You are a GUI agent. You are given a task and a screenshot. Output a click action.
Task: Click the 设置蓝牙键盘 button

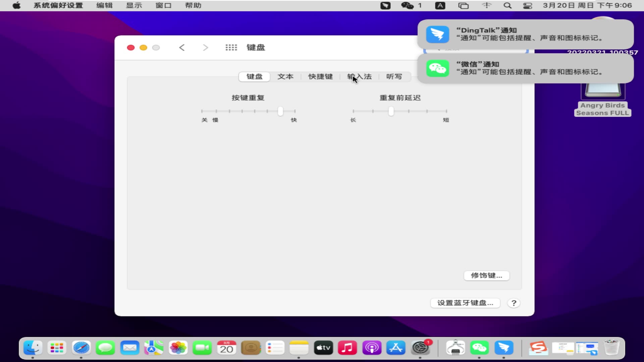pos(465,303)
